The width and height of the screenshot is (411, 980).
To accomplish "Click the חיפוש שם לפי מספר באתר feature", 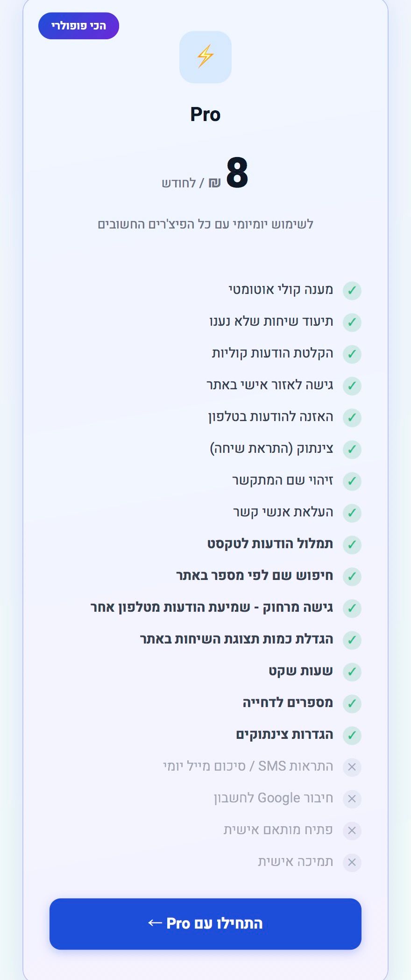I will point(255,576).
